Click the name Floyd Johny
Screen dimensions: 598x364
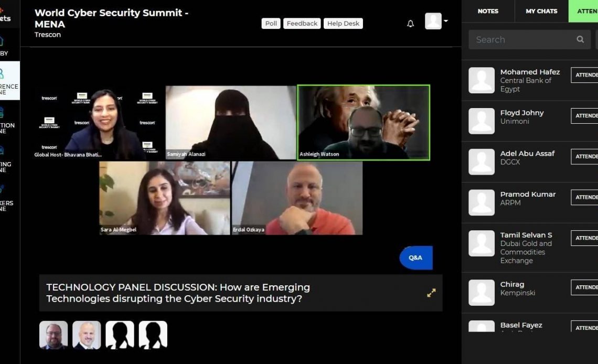coord(522,113)
